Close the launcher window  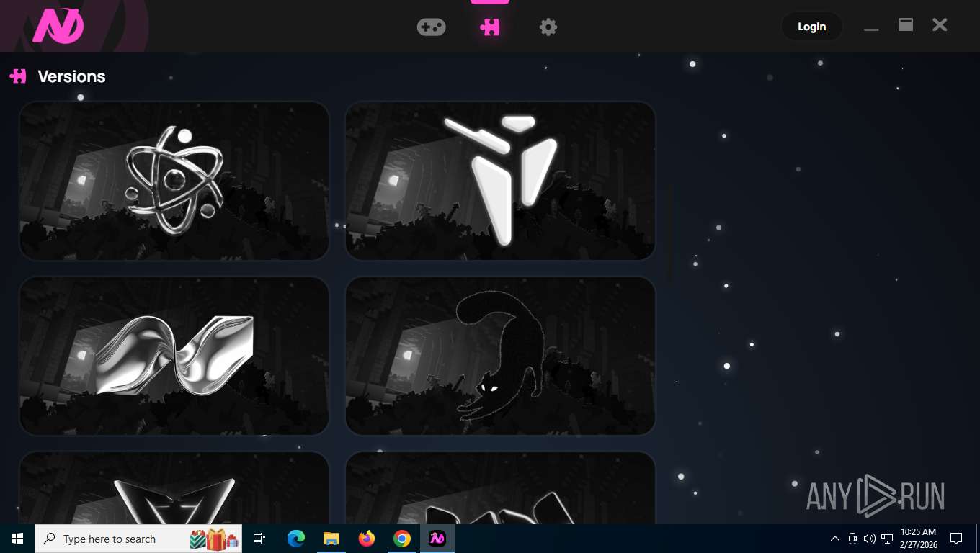pyautogui.click(x=940, y=25)
